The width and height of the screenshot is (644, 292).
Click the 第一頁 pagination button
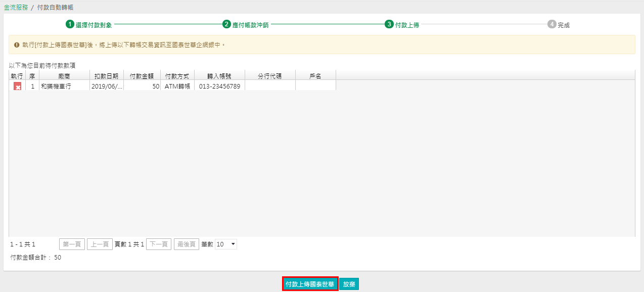(x=72, y=244)
